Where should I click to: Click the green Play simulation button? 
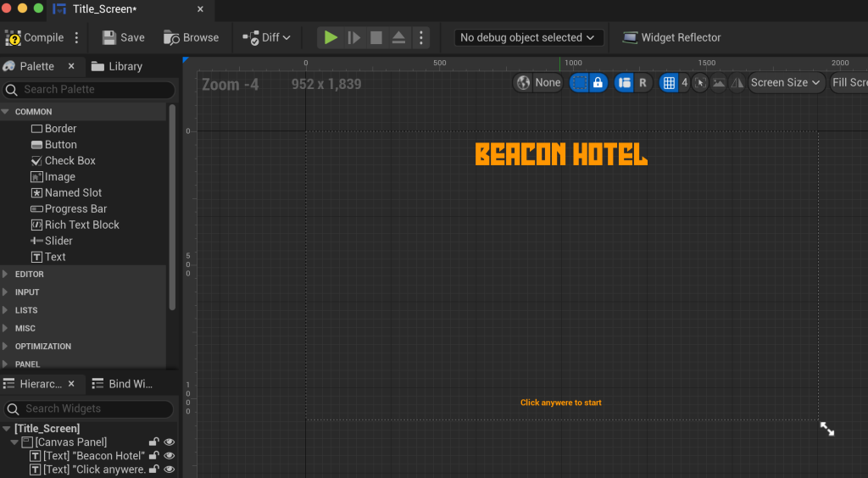click(331, 37)
